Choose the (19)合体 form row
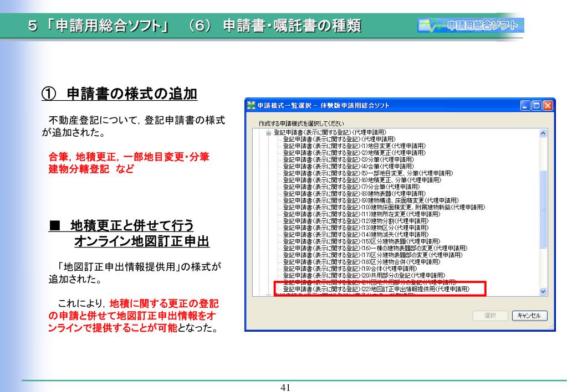 point(350,269)
